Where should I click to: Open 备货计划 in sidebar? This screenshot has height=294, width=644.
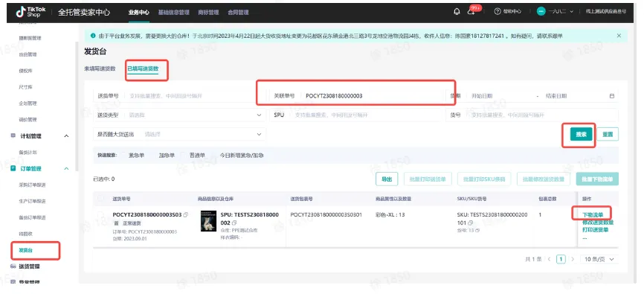pyautogui.click(x=28, y=152)
